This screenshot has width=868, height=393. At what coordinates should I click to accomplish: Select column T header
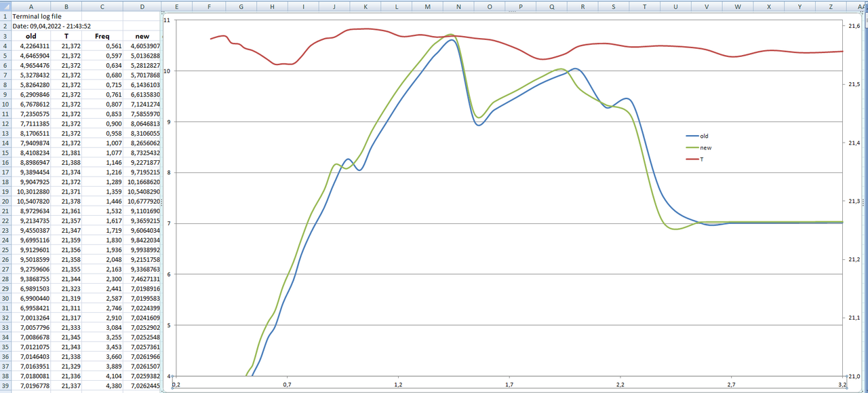pos(644,6)
